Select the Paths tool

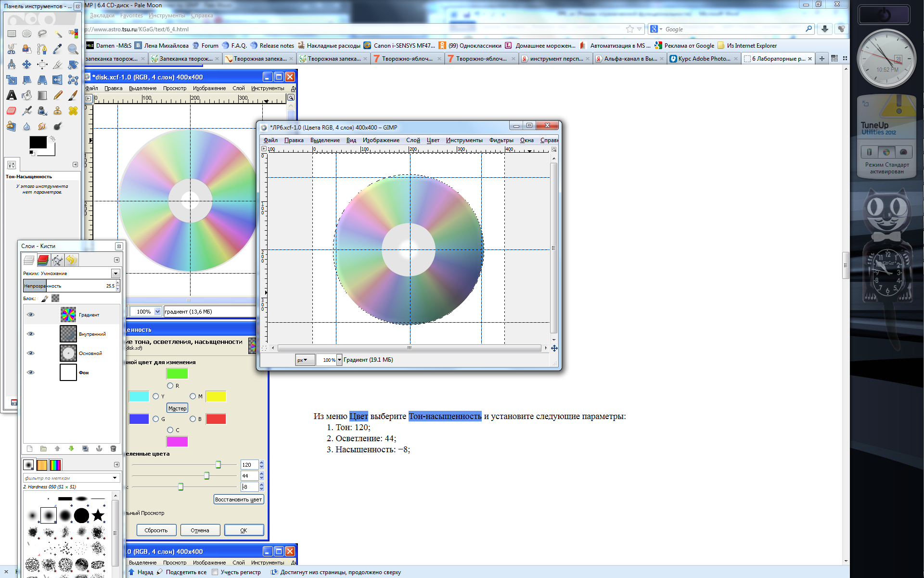pos(42,49)
